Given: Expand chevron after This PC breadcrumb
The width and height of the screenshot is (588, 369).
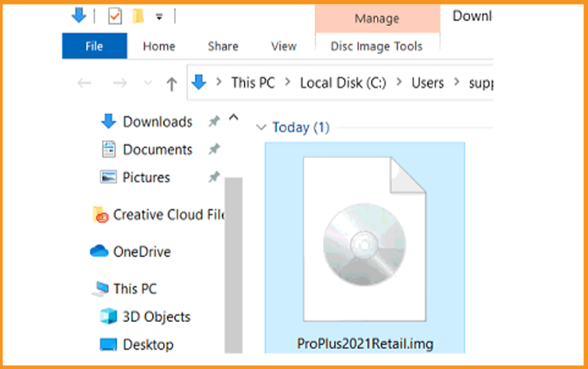Looking at the screenshot, I should click(288, 81).
